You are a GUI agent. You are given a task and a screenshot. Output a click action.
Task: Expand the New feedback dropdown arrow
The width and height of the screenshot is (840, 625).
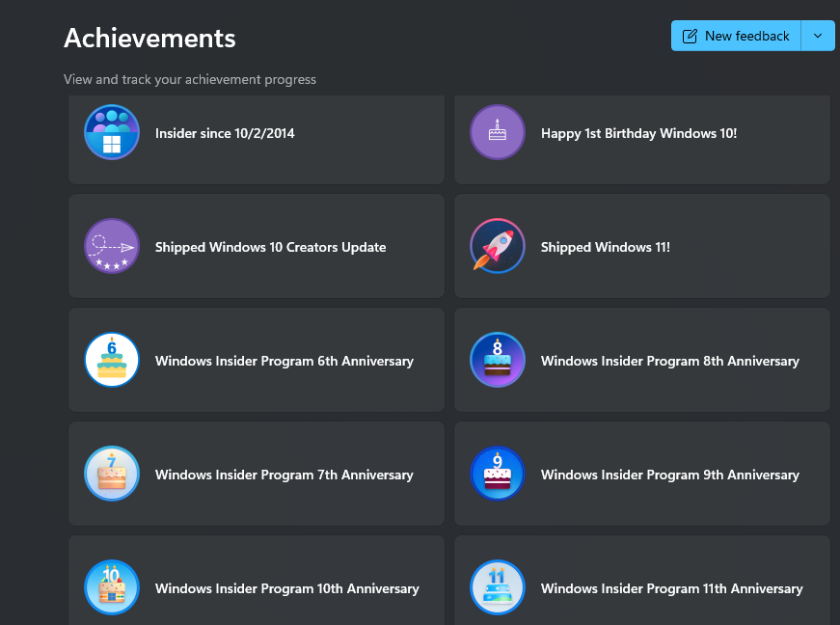tap(818, 36)
